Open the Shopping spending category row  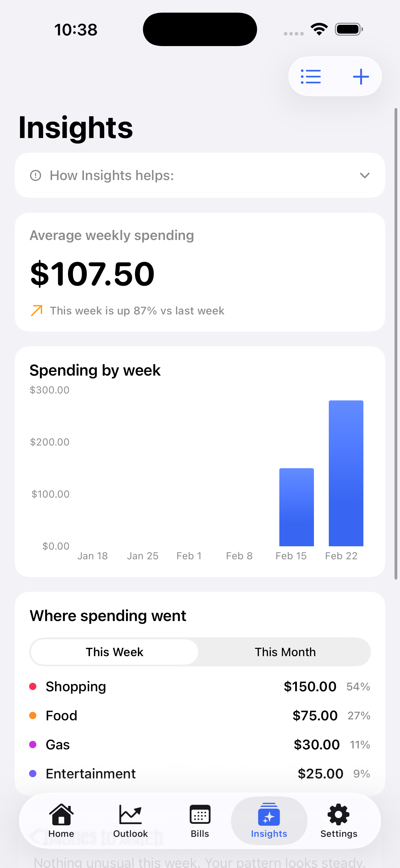click(x=200, y=686)
